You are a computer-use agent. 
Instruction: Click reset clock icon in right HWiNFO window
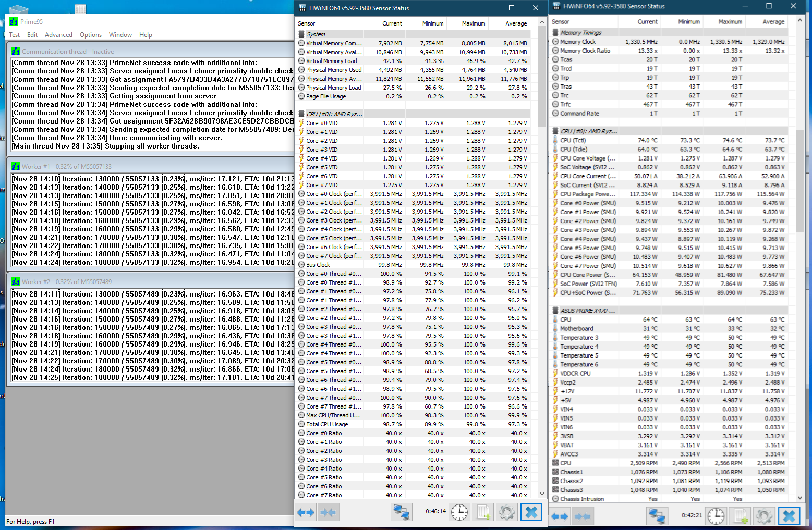click(x=716, y=516)
